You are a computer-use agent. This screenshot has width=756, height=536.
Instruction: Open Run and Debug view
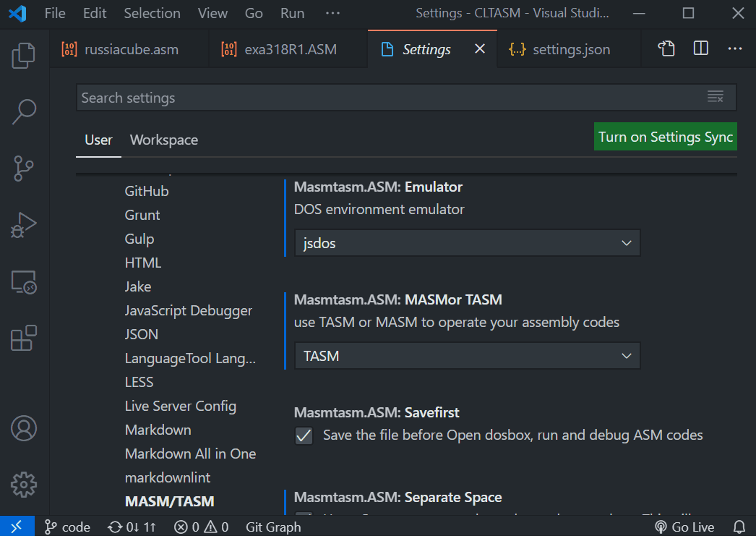pyautogui.click(x=23, y=225)
